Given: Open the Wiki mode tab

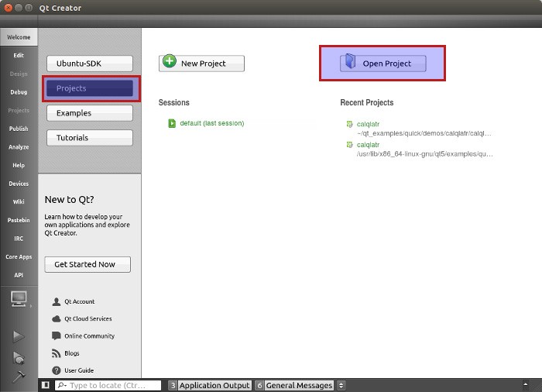Looking at the screenshot, I should (x=19, y=201).
